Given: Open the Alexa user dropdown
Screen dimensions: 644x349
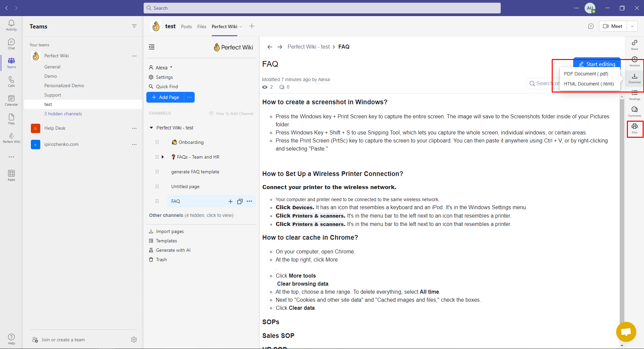Looking at the screenshot, I should click(x=160, y=67).
